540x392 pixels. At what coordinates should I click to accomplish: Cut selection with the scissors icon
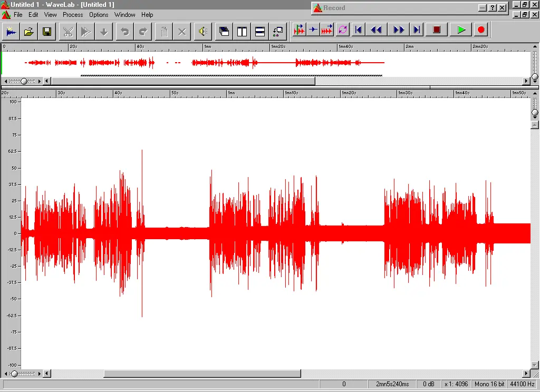[68, 32]
